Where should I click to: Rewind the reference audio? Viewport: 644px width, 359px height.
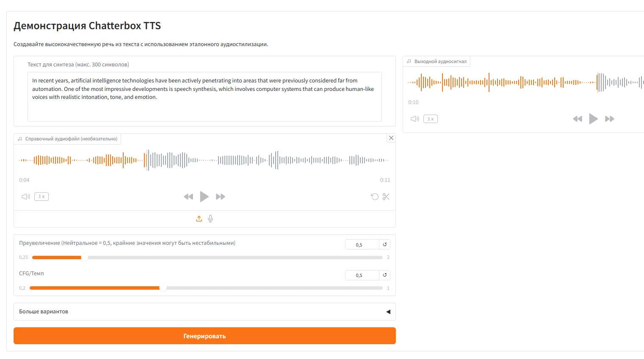(188, 197)
